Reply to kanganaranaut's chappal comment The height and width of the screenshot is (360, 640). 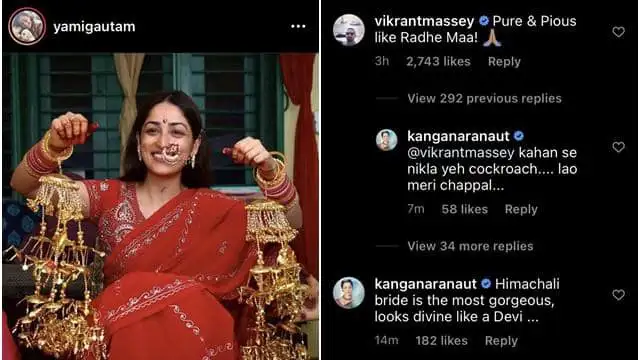tap(521, 209)
